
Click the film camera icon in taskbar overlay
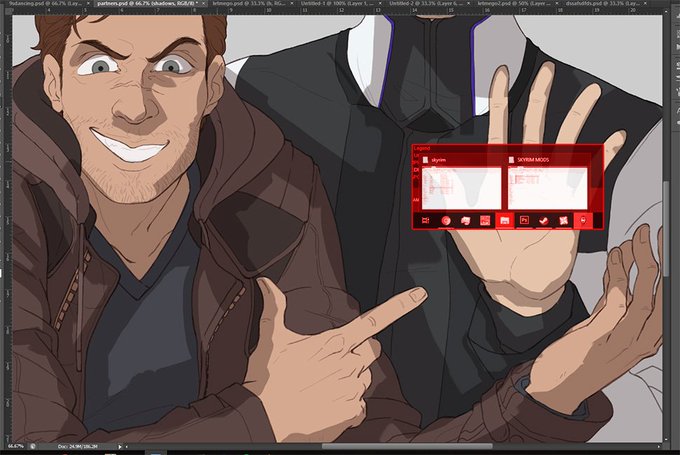[x=425, y=221]
